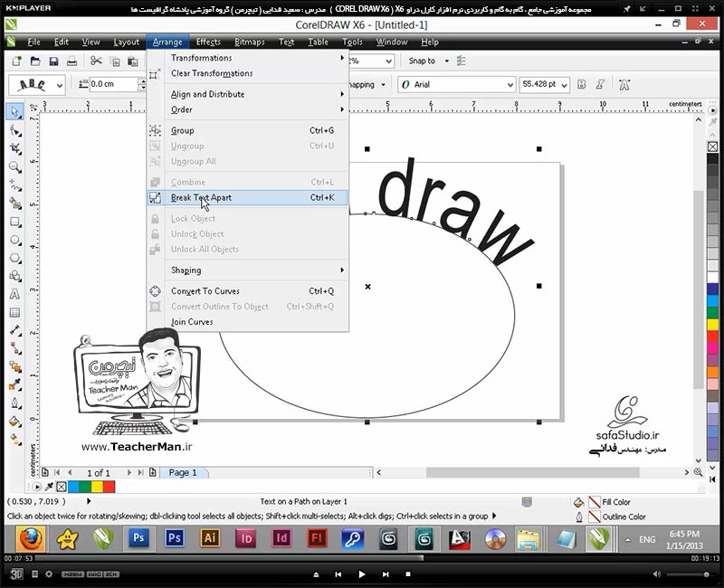The height and width of the screenshot is (588, 724).
Task: Select the Smart Fill tool
Action: click(14, 203)
